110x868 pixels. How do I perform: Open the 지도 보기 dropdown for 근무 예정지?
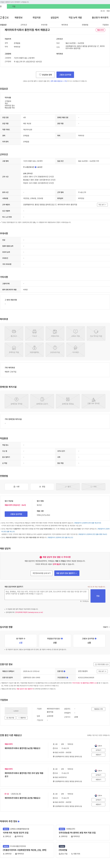click(102, 205)
